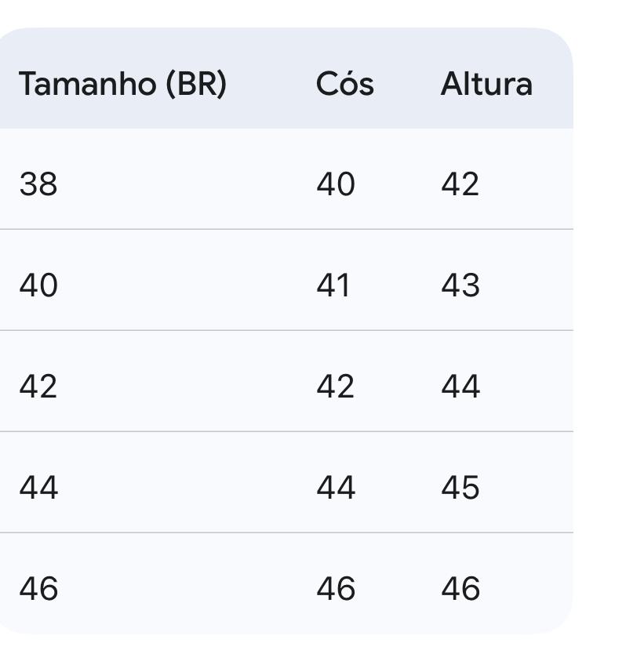
Task: Select size 42 in the Tamanho column
Action: tap(38, 387)
